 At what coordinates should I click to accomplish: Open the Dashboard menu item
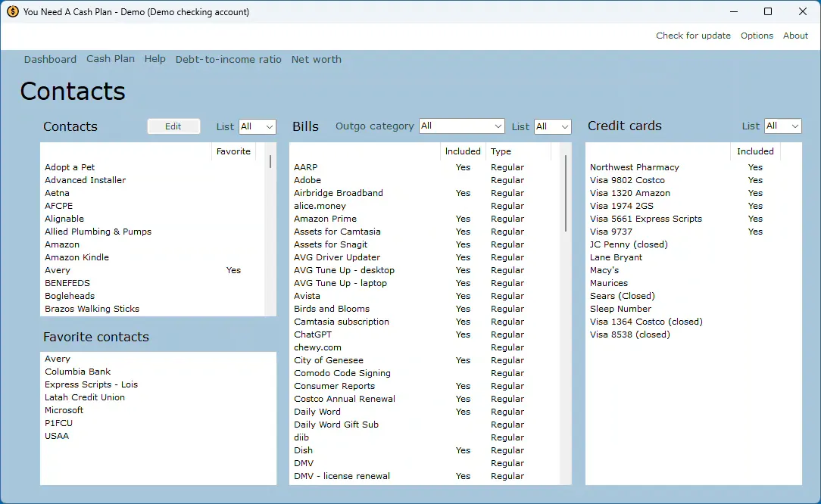coord(50,59)
